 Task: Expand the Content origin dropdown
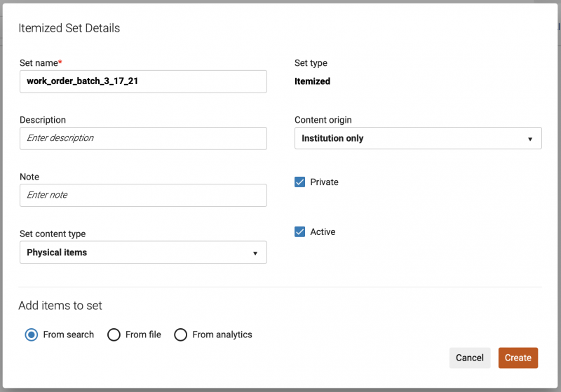tap(418, 138)
